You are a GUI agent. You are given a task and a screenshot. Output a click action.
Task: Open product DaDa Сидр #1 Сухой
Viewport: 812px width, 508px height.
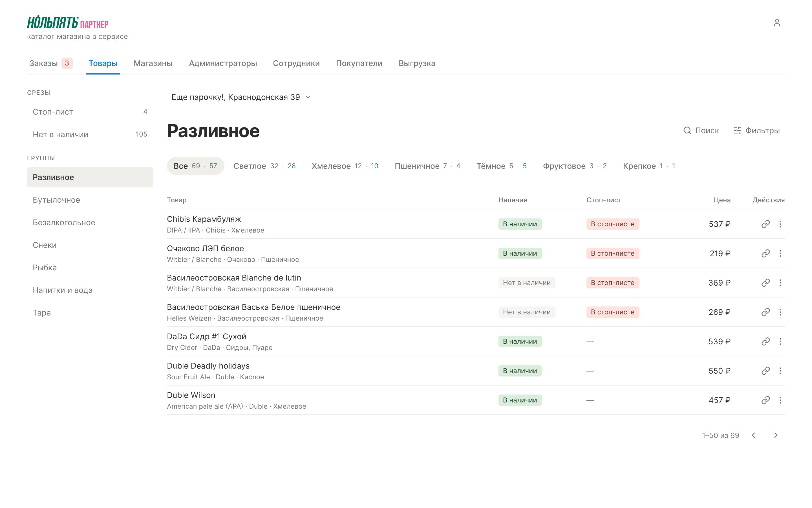(206, 337)
